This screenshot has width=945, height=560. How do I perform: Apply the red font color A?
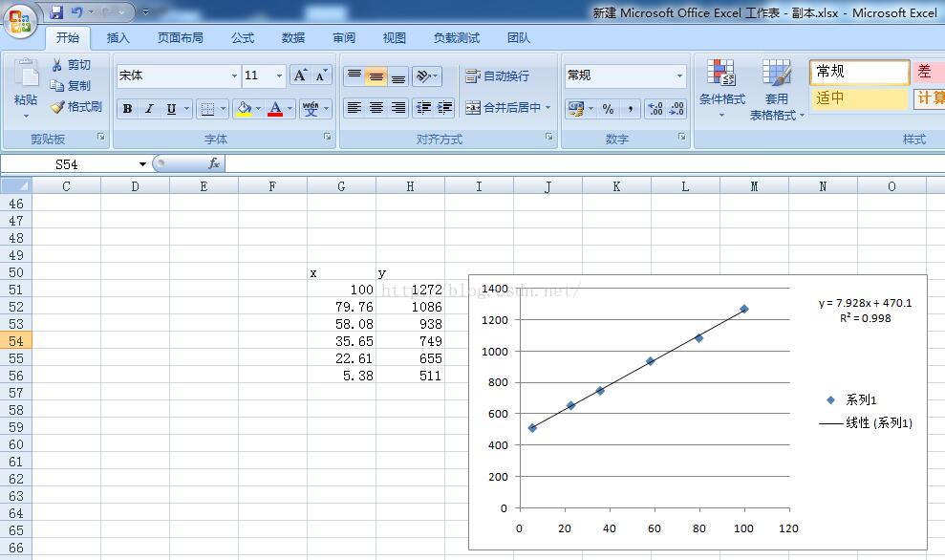[275, 109]
